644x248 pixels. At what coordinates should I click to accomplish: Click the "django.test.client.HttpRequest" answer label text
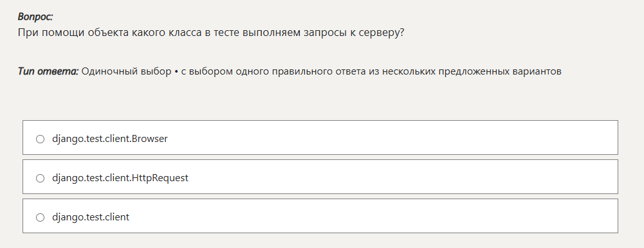[120, 178]
